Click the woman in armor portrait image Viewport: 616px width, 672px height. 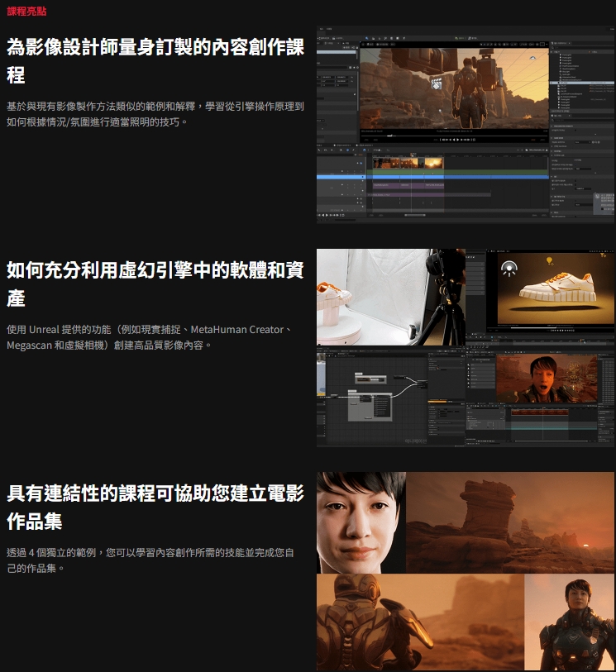click(570, 622)
